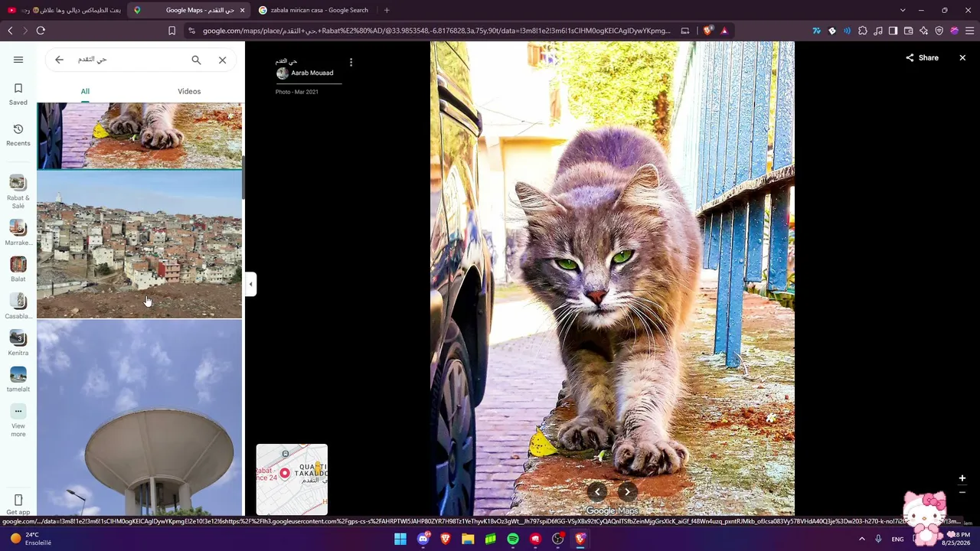Image resolution: width=980 pixels, height=551 pixels.
Task: Open the Marrakech recent place
Action: (18, 233)
